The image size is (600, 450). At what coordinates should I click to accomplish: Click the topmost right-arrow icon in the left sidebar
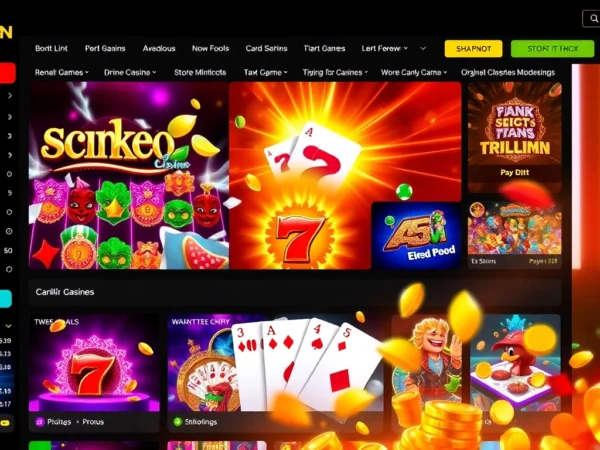click(x=10, y=96)
